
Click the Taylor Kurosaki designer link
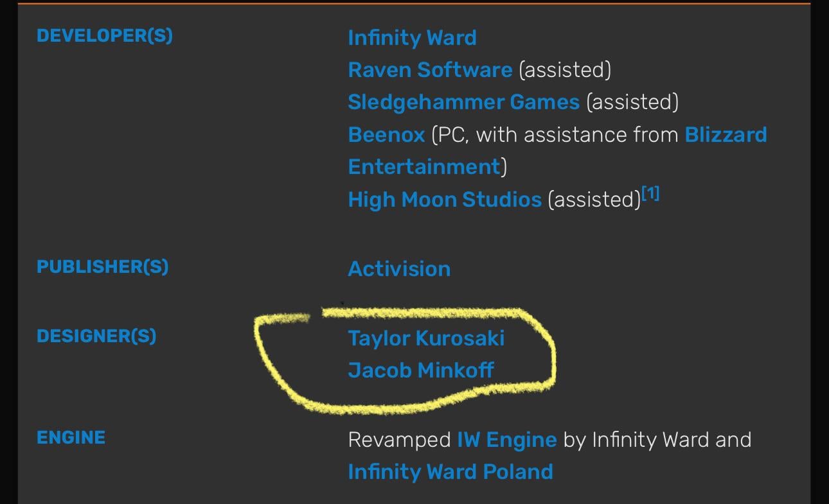426,338
